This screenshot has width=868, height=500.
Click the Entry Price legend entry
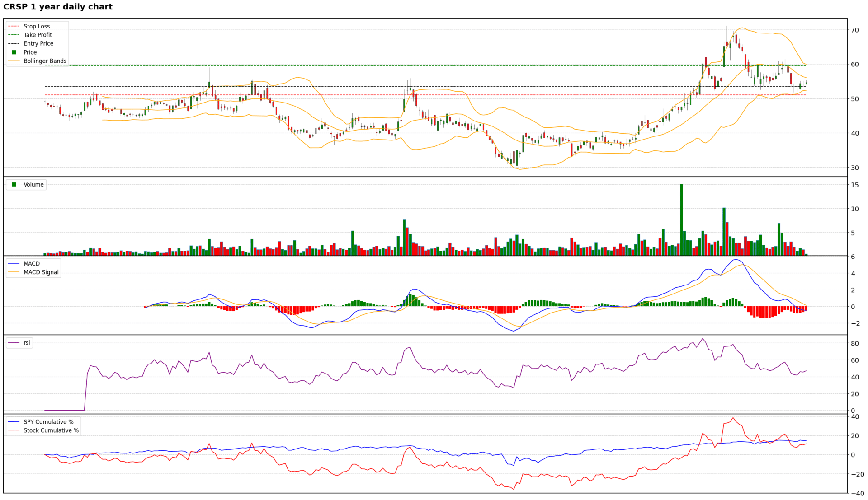tap(38, 43)
